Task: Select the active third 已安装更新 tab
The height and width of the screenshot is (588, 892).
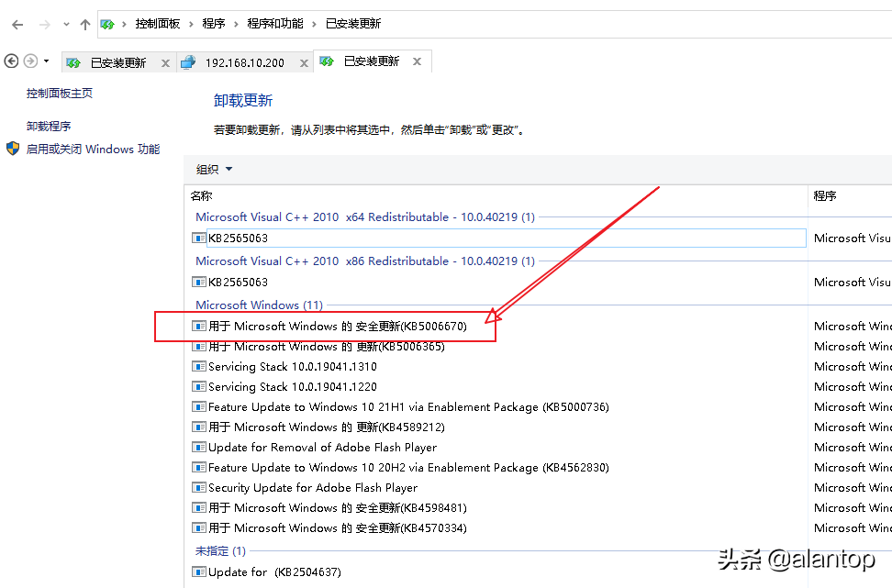Action: [x=372, y=61]
